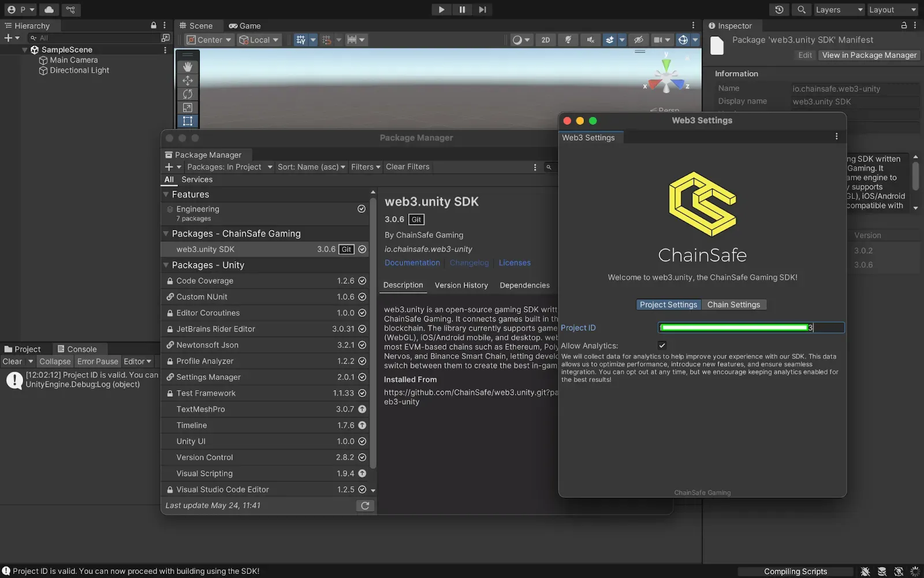This screenshot has height=578, width=924.
Task: Toggle the Allow Analytics checkbox
Action: point(662,346)
